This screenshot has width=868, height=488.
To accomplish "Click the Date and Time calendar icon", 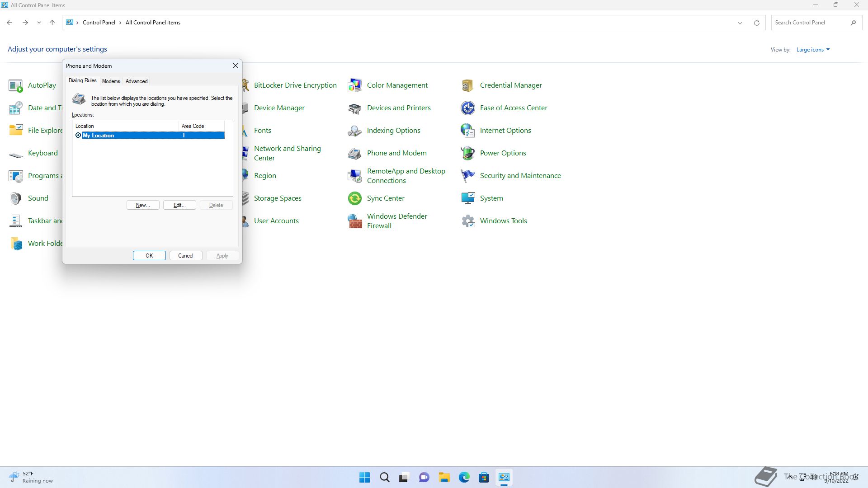I will 16,108.
